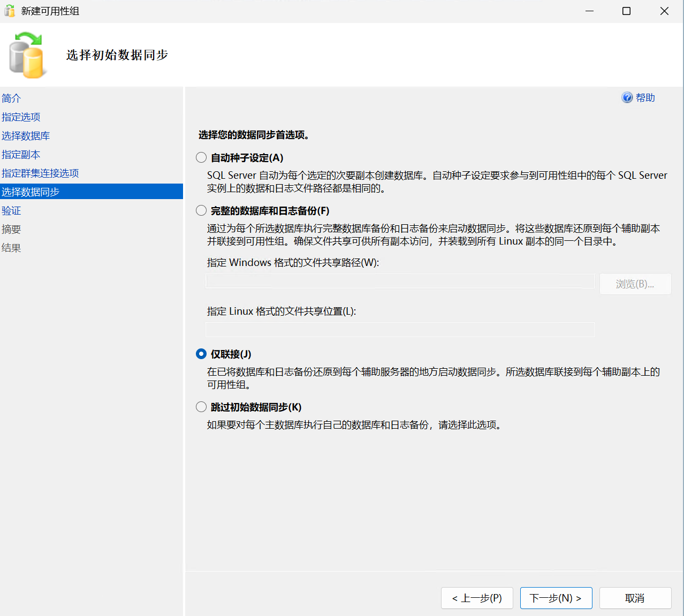684x616 pixels.
Task: Click the title bar application icon
Action: 9,11
